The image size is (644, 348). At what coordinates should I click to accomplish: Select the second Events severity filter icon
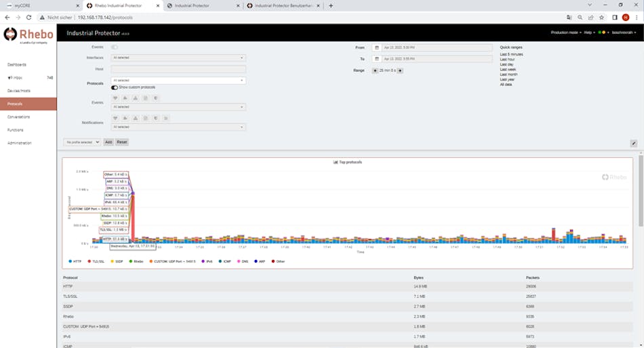tap(125, 98)
